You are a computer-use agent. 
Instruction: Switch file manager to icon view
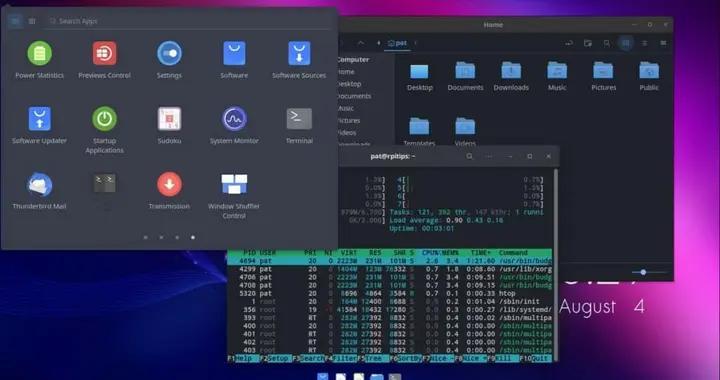click(x=626, y=43)
